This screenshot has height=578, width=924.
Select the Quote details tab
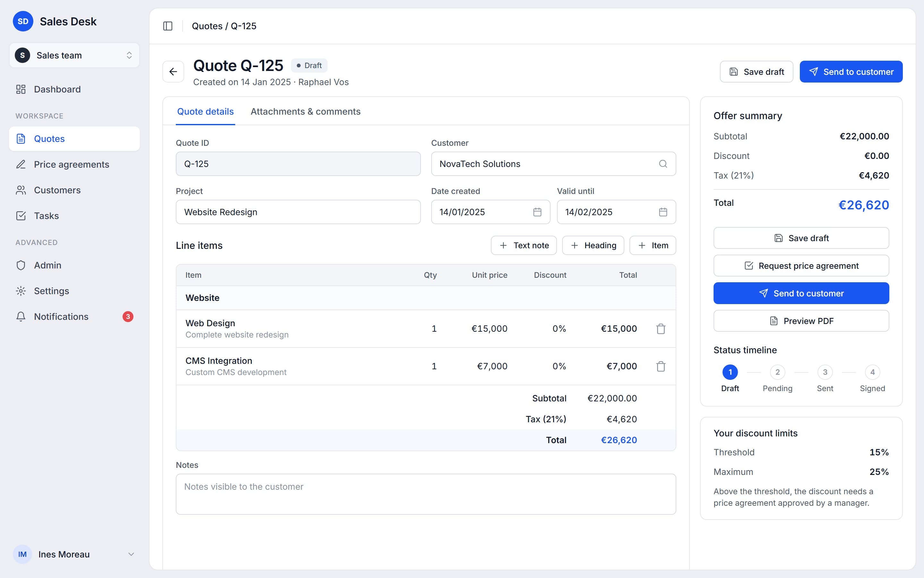coord(205,111)
